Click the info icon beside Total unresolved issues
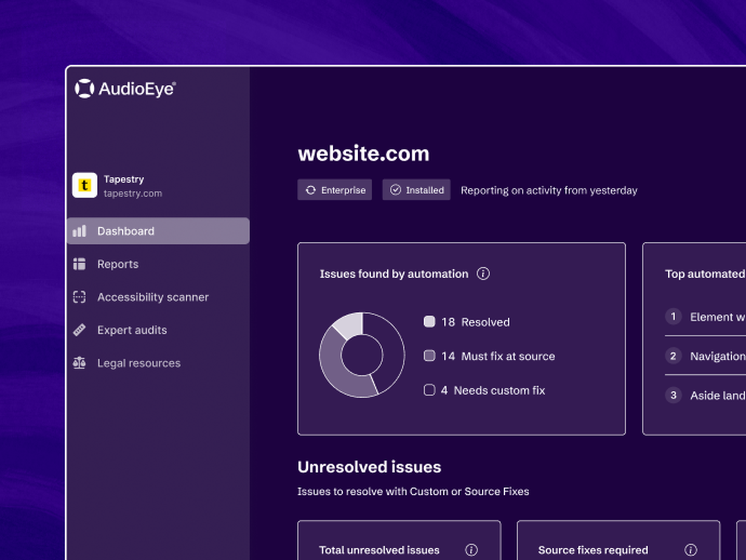Viewport: 746px width, 560px height. 472,550
